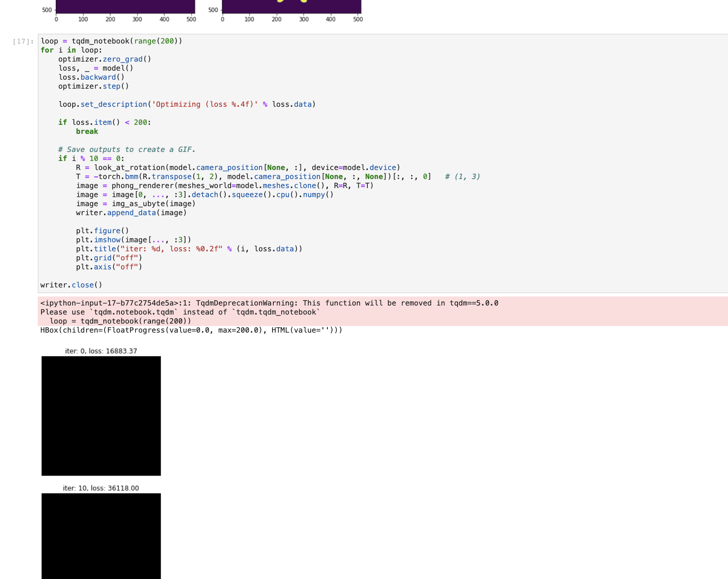Click the HBox FloatProgress output text
Screen dimensions: 728x579
(191, 330)
